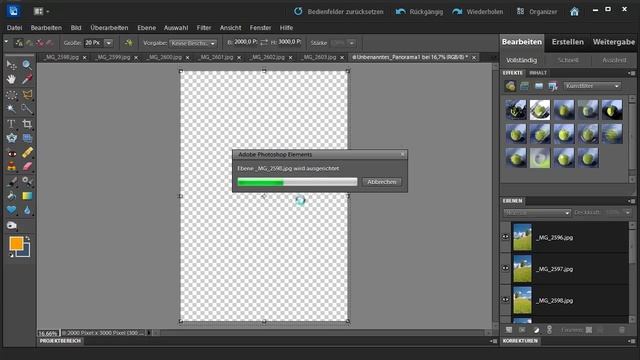Viewport: 640px width, 360px height.
Task: Select the Move tool in the toolbox
Action: point(11,65)
